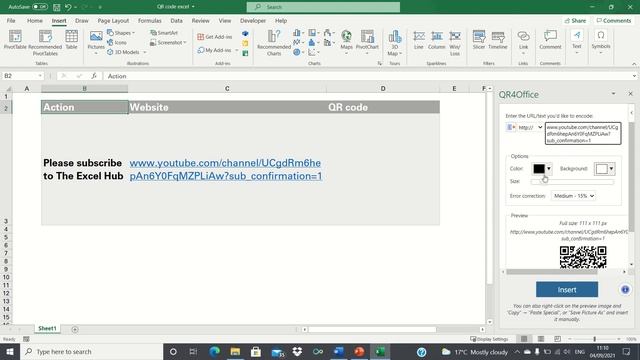640x360 pixels.
Task: Click the Share button
Action: 576,20
